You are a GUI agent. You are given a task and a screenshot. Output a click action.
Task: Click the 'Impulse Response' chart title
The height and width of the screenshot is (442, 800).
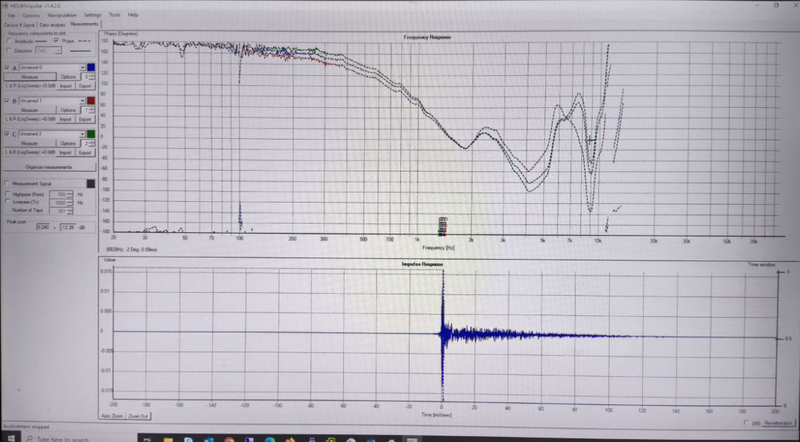pos(422,264)
